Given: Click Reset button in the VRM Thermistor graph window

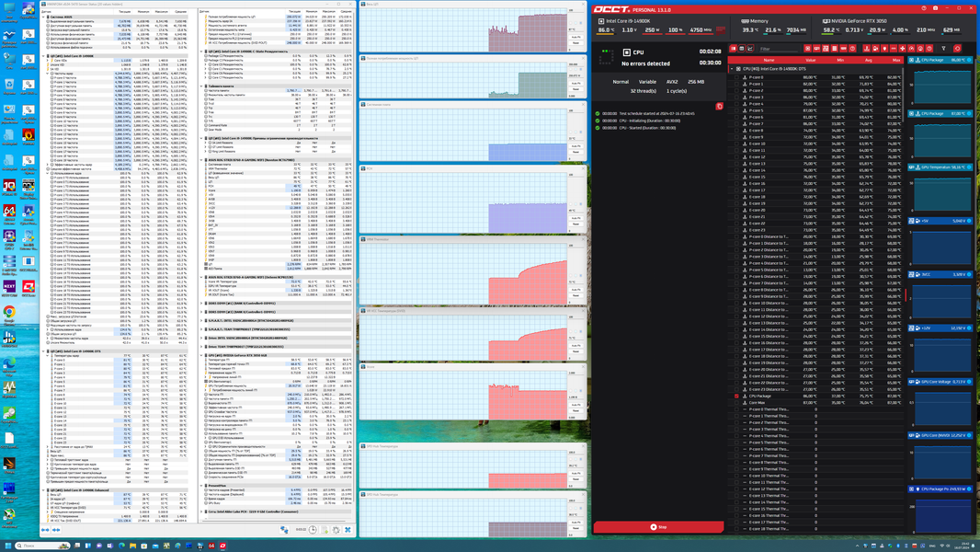Looking at the screenshot, I should pyautogui.click(x=576, y=295).
